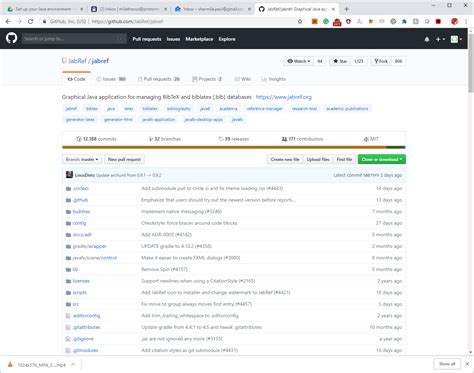Open Marketplace in the top nav
Viewport: 474px width, 373px height.
point(199,39)
